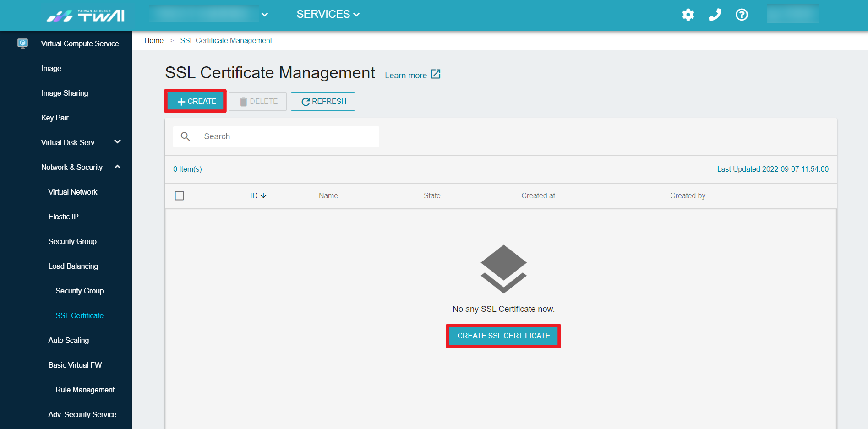Viewport: 868px width, 429px height.
Task: Open the SERVICES dropdown menu
Action: tap(328, 14)
